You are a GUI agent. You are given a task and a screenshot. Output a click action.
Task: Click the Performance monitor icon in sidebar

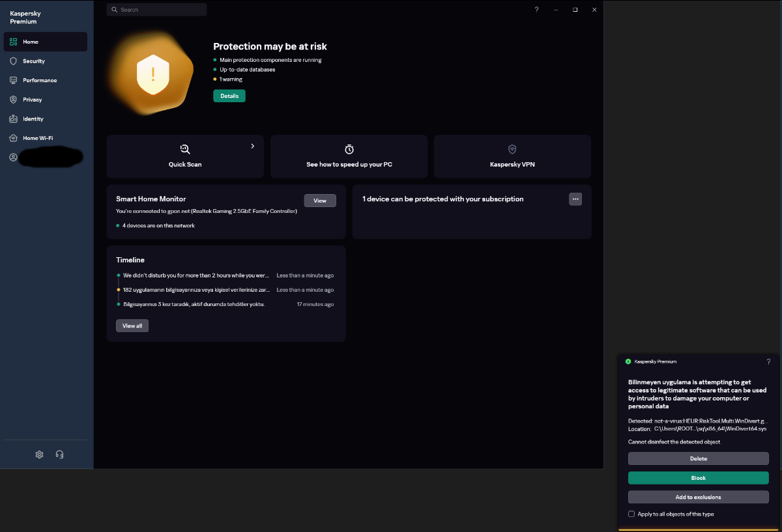coord(13,80)
